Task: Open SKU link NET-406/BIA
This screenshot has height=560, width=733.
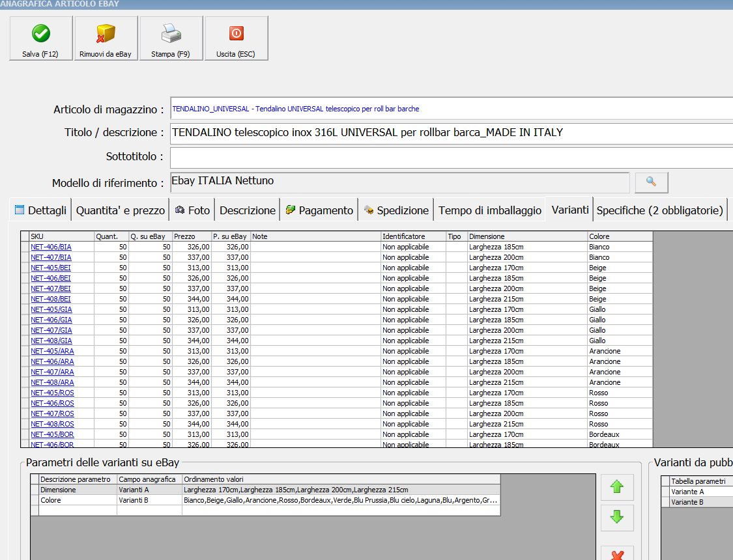Action: click(x=51, y=247)
